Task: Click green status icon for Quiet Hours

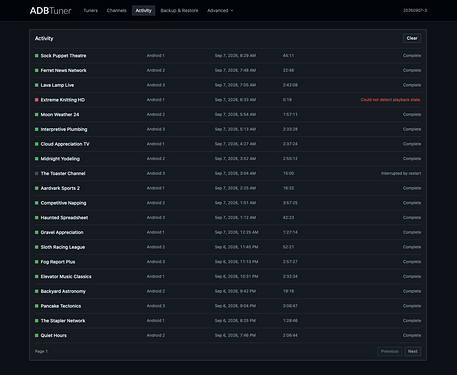Action: point(37,335)
